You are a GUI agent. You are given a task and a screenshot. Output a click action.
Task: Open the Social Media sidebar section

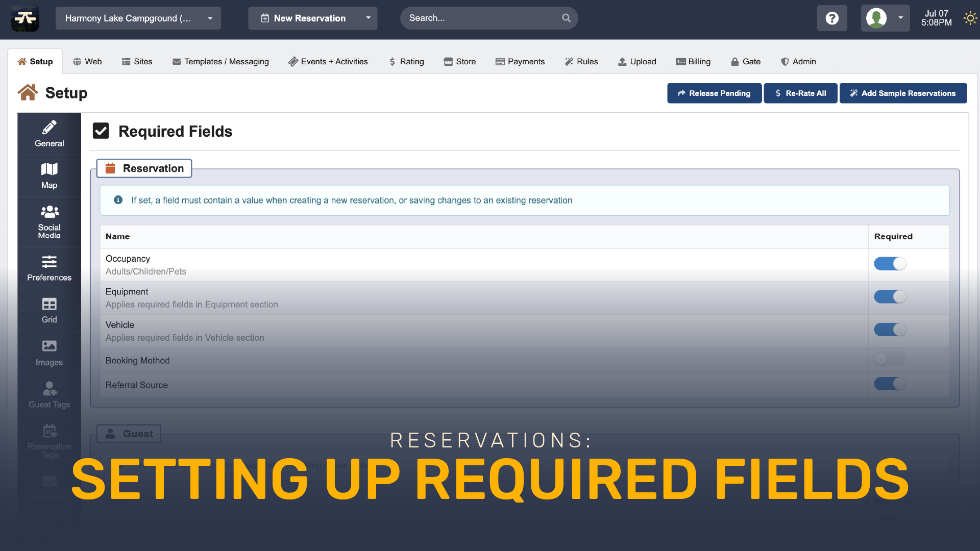click(x=49, y=222)
